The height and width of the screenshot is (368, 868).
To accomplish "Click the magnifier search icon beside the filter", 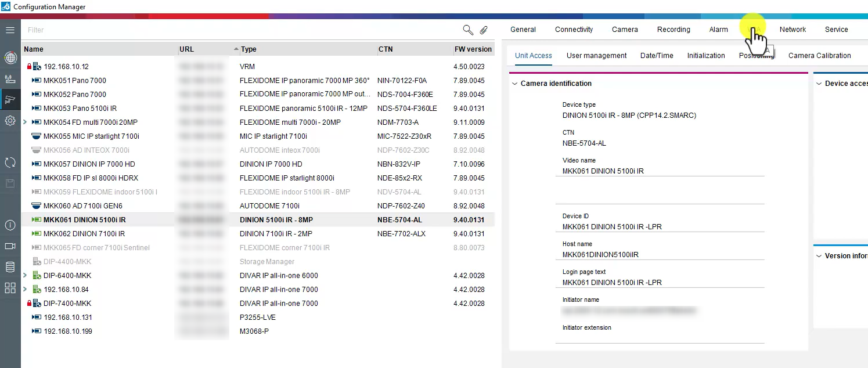I will coord(467,30).
